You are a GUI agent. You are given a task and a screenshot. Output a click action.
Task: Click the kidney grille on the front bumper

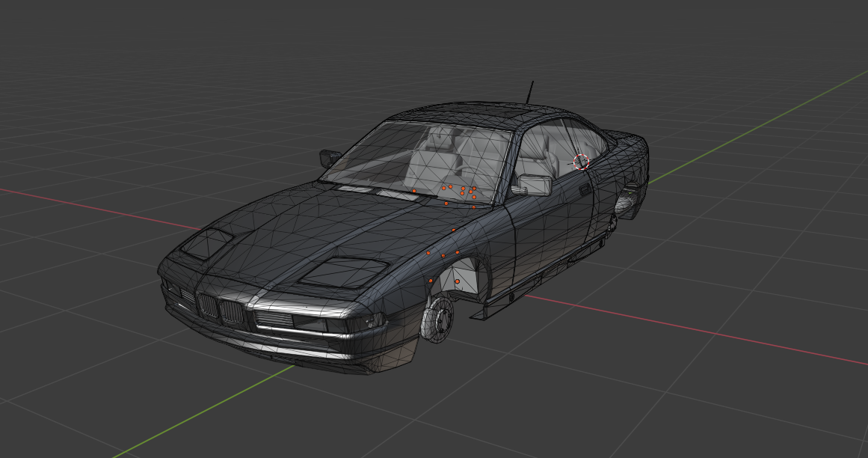[x=221, y=310]
